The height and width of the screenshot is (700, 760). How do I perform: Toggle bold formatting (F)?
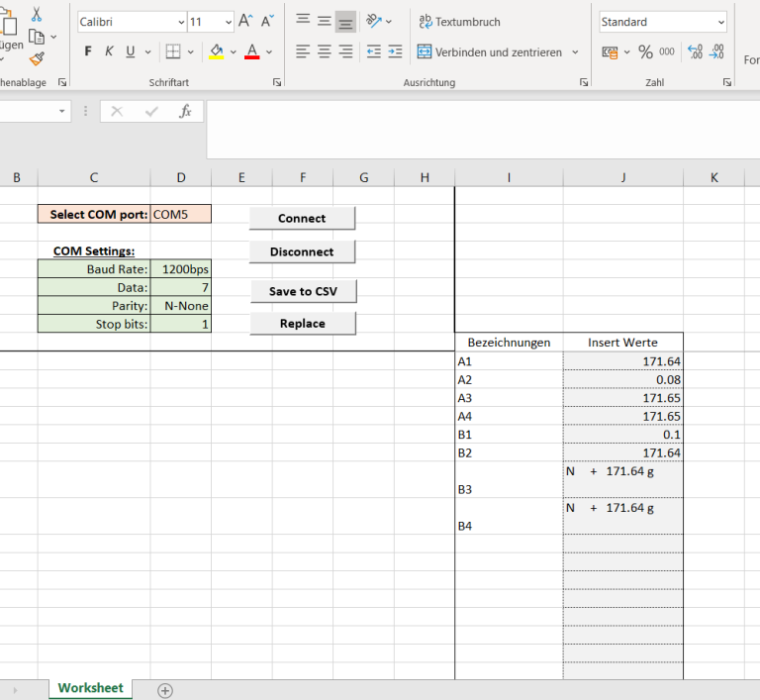pyautogui.click(x=88, y=51)
